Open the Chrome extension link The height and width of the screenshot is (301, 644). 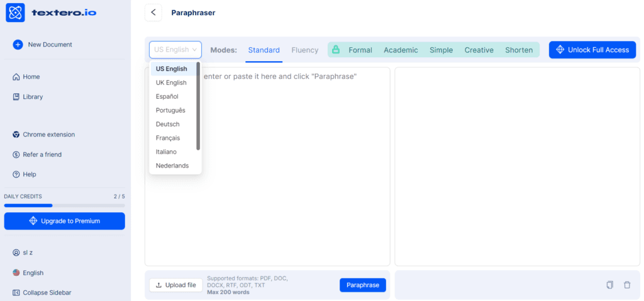(44, 135)
